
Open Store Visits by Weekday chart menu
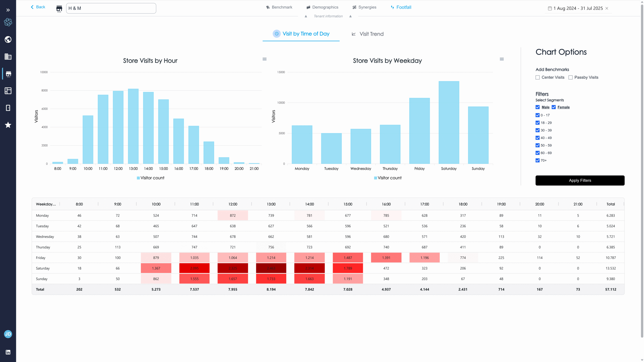point(502,59)
